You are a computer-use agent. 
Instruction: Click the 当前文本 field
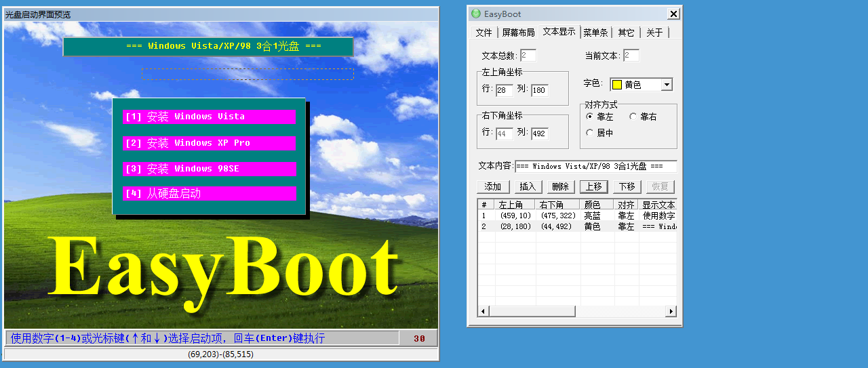631,56
